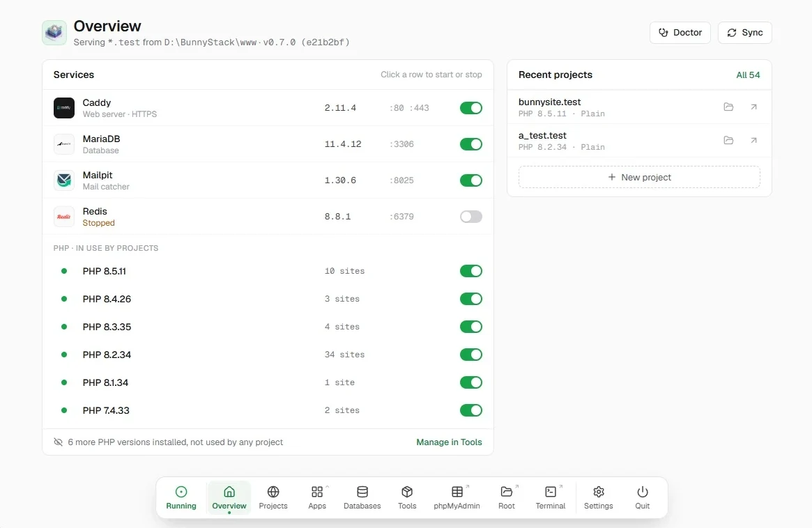Open the Tools dock item

click(407, 497)
